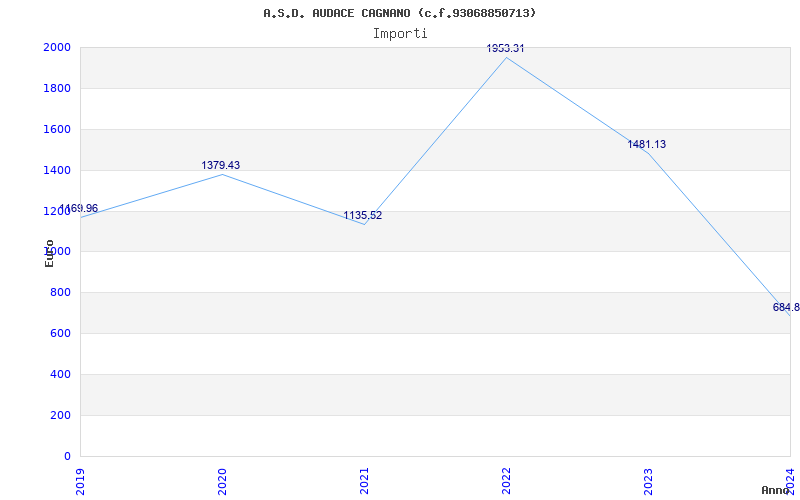800x500 pixels.
Task: Click the 1400 y-axis value
Action: click(x=57, y=170)
